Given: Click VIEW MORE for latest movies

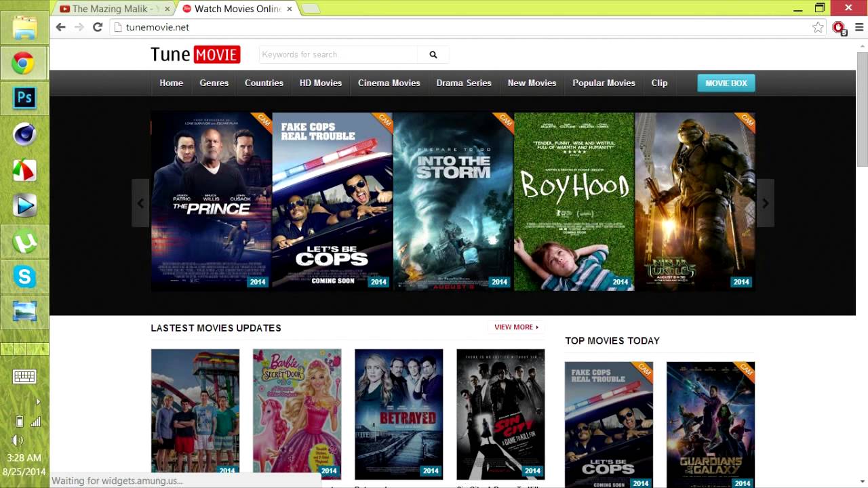Looking at the screenshot, I should [516, 327].
